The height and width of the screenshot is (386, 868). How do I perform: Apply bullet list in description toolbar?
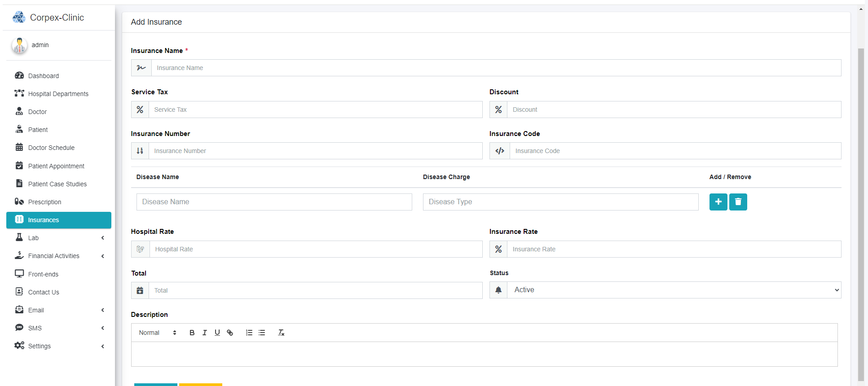coord(262,333)
